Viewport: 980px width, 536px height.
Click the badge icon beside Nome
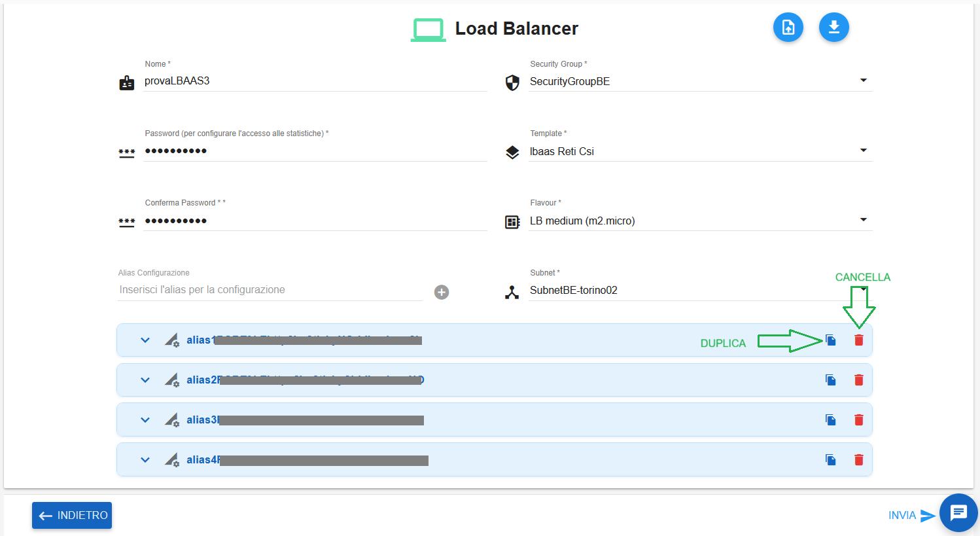127,83
